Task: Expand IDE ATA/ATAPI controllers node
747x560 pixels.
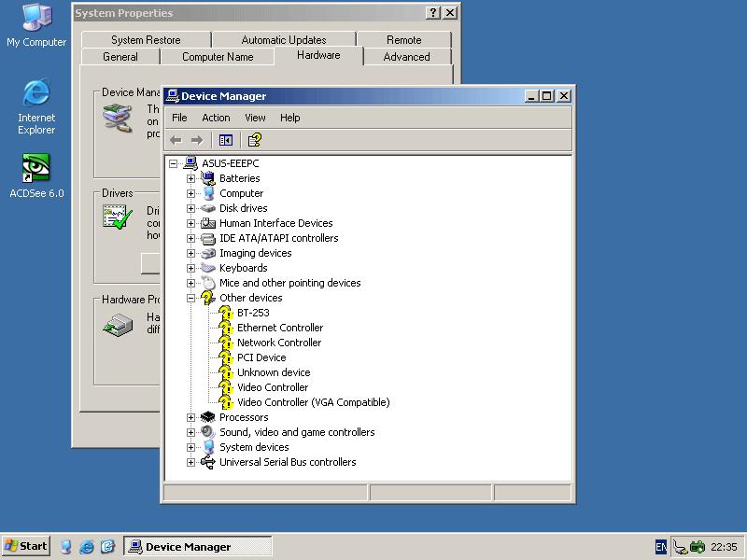Action: [x=190, y=238]
